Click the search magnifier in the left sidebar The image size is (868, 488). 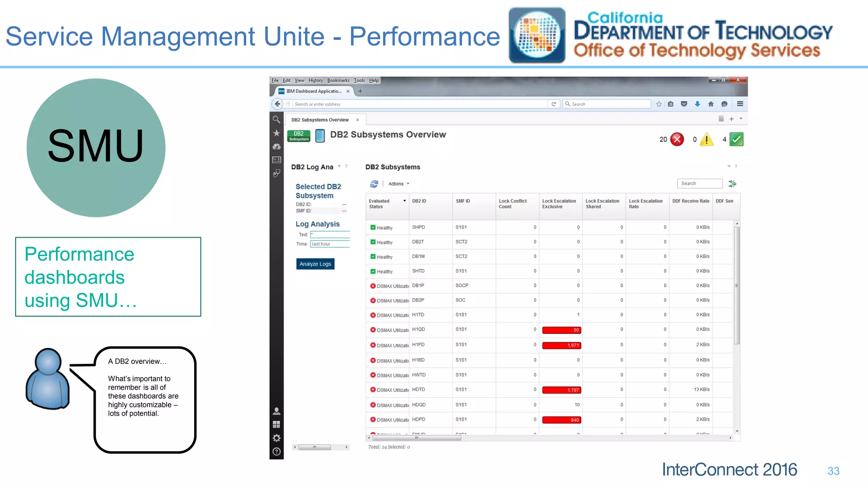[x=276, y=119]
